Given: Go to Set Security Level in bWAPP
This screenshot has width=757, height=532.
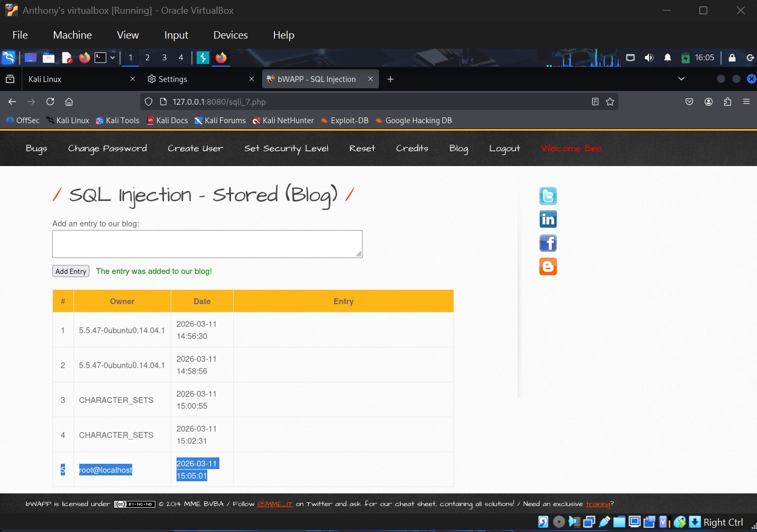Looking at the screenshot, I should tap(286, 149).
